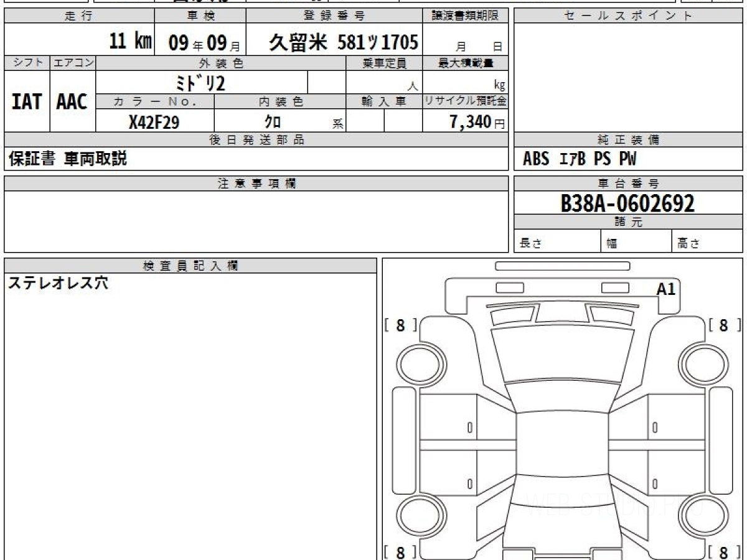Image resolution: width=747 pixels, height=560 pixels.
Task: Click the 外装色 header
Action: tap(221, 63)
